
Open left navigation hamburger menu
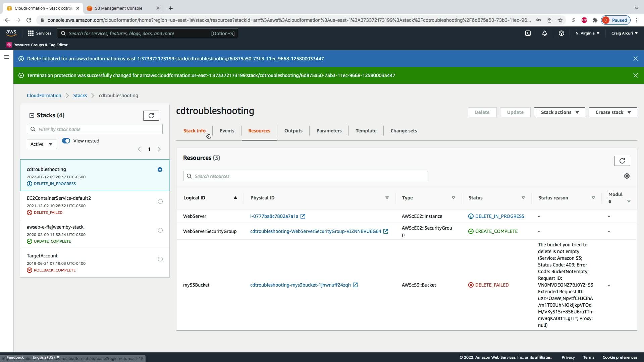[6, 57]
